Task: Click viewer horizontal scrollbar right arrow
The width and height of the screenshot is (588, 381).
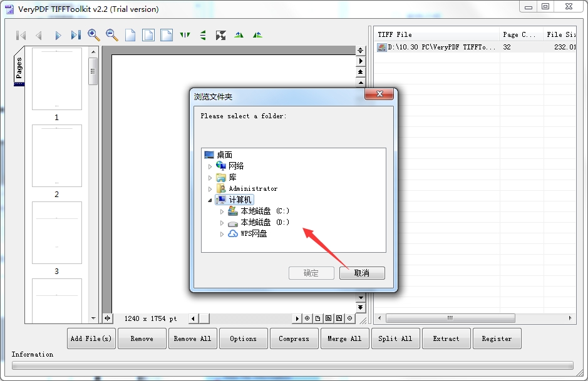Action: [297, 318]
